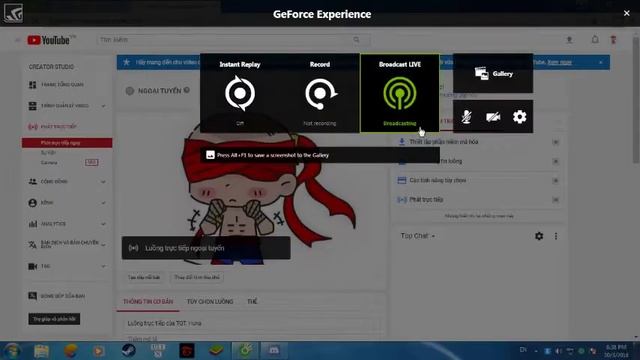
Task: Open the Windows Start button
Action: pos(12,351)
